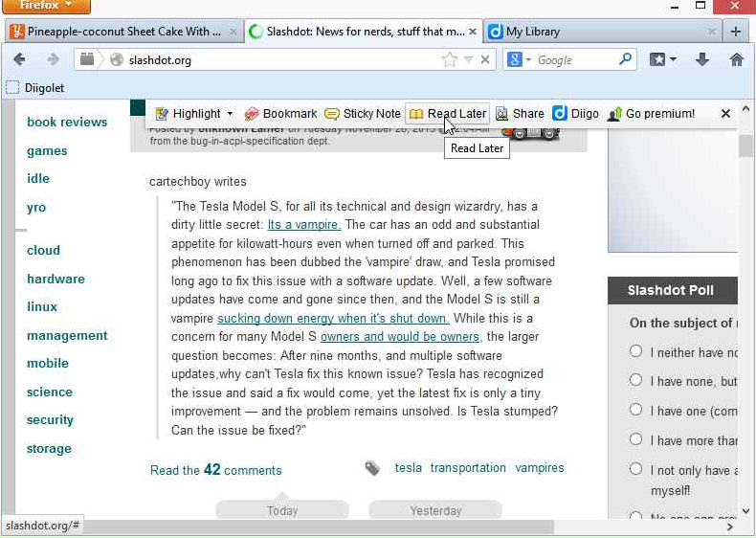This screenshot has height=538, width=756.
Task: Open the security section
Action: click(x=50, y=420)
